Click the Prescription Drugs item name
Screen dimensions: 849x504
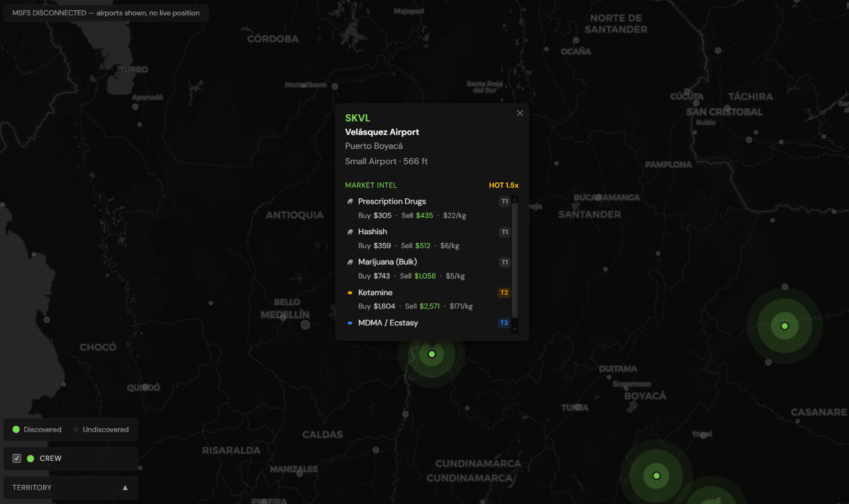pos(392,202)
